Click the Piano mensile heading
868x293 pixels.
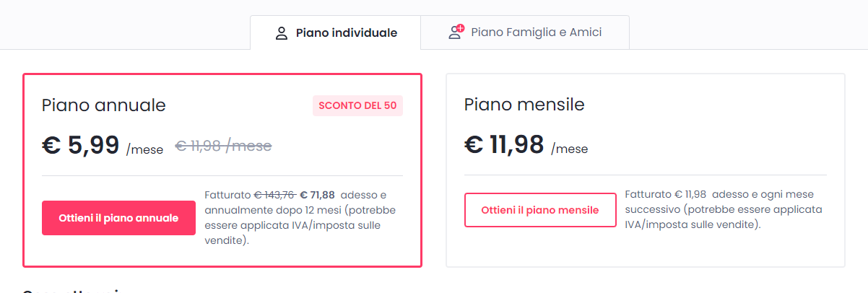tap(524, 105)
